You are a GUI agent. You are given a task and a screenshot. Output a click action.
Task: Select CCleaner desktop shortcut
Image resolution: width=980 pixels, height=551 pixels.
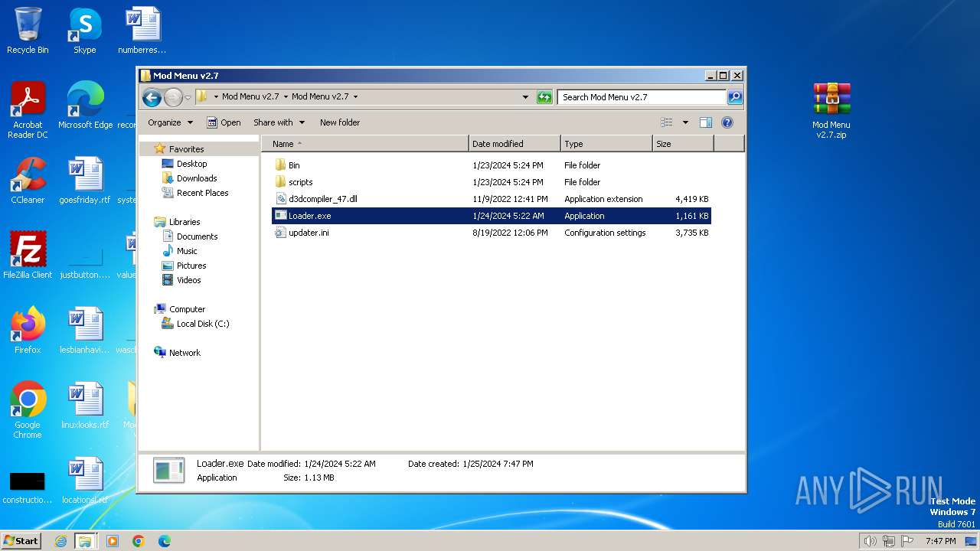click(x=28, y=180)
